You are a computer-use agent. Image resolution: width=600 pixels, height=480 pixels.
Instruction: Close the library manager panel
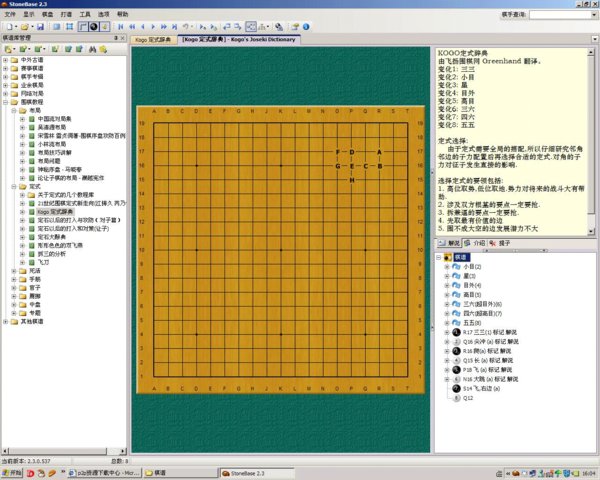pyautogui.click(x=122, y=37)
